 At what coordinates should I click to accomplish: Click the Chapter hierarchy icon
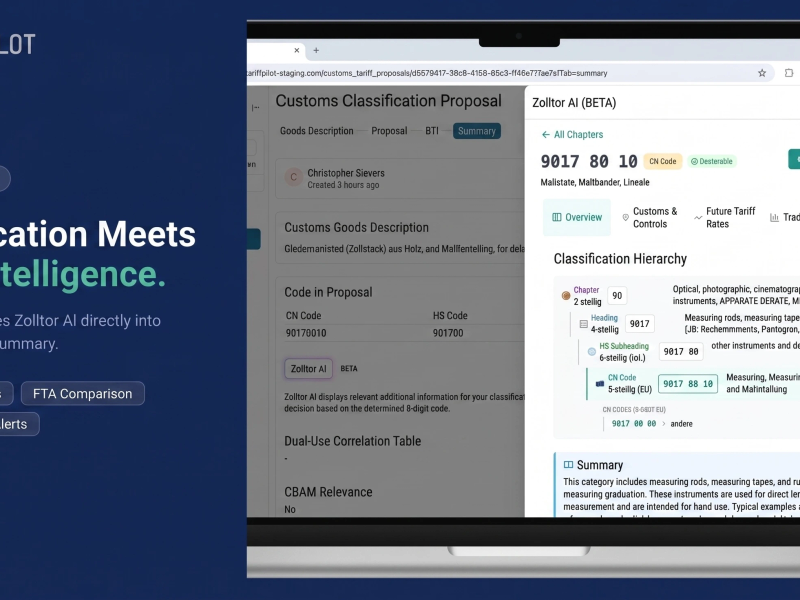(x=566, y=295)
